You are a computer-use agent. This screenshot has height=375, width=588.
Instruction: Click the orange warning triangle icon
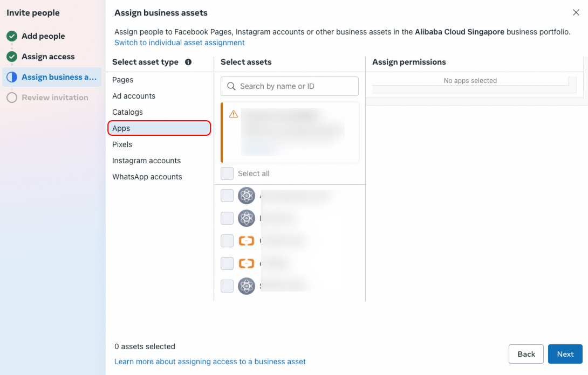(234, 114)
